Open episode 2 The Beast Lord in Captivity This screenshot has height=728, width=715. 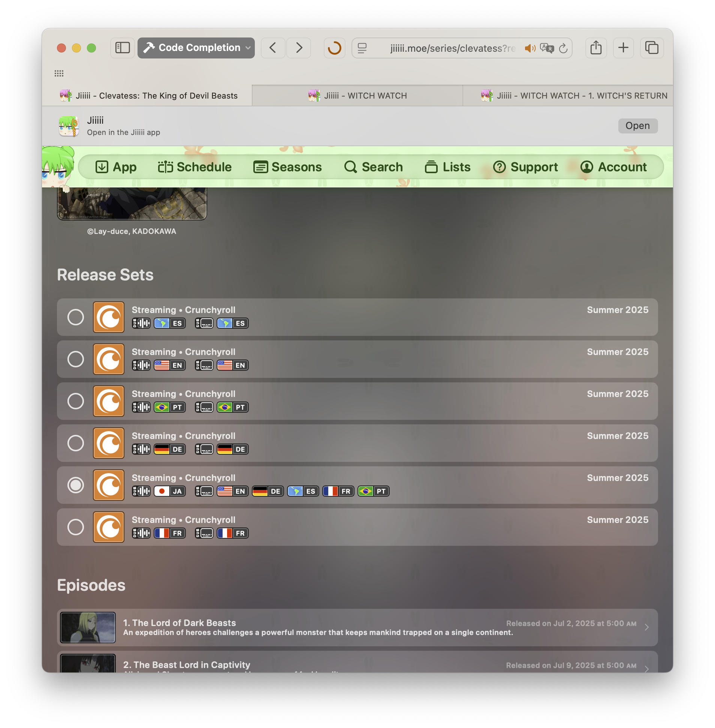click(357, 662)
